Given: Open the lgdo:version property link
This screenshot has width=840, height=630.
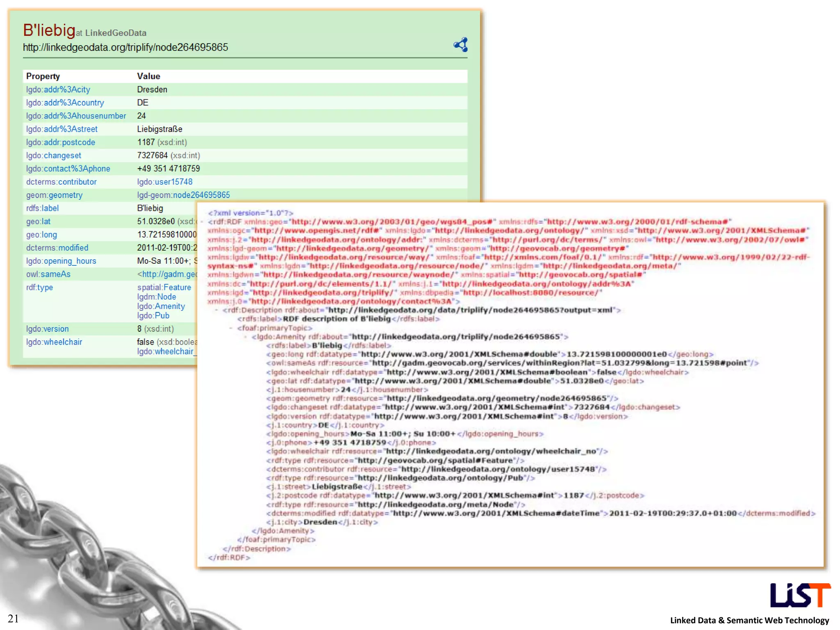Looking at the screenshot, I should (47, 329).
